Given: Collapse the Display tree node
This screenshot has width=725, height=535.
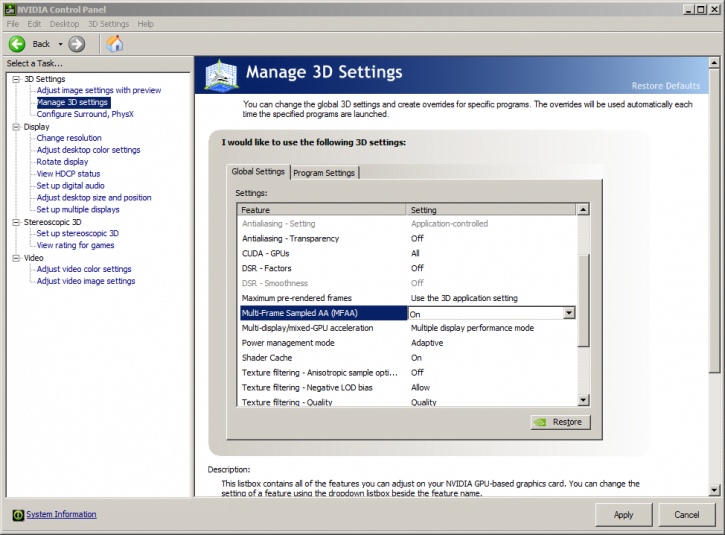Looking at the screenshot, I should point(16,127).
